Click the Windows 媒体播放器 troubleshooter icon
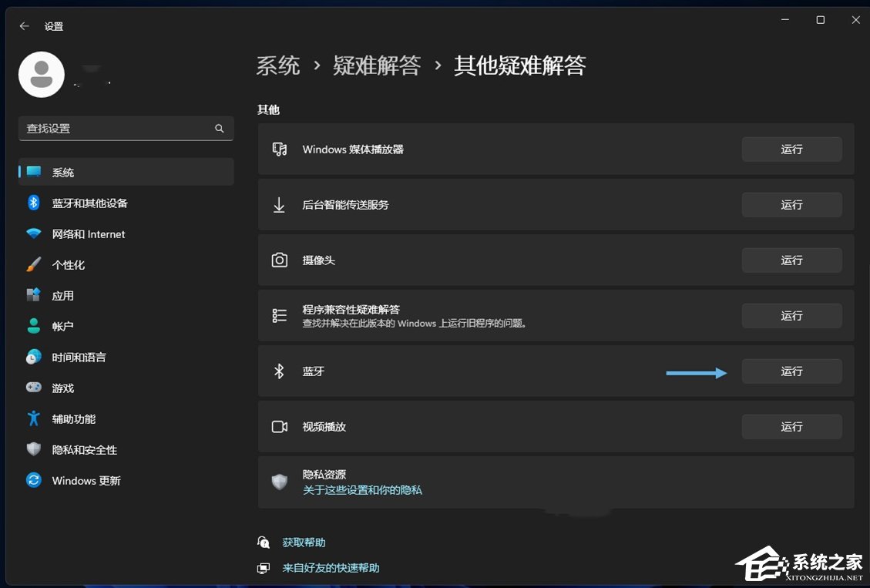 coord(280,149)
